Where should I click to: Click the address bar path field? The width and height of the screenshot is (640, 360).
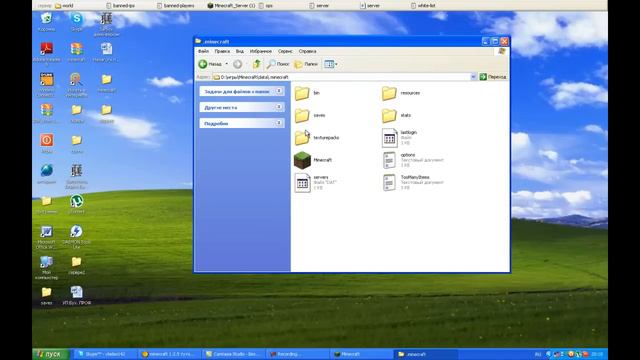coord(341,77)
